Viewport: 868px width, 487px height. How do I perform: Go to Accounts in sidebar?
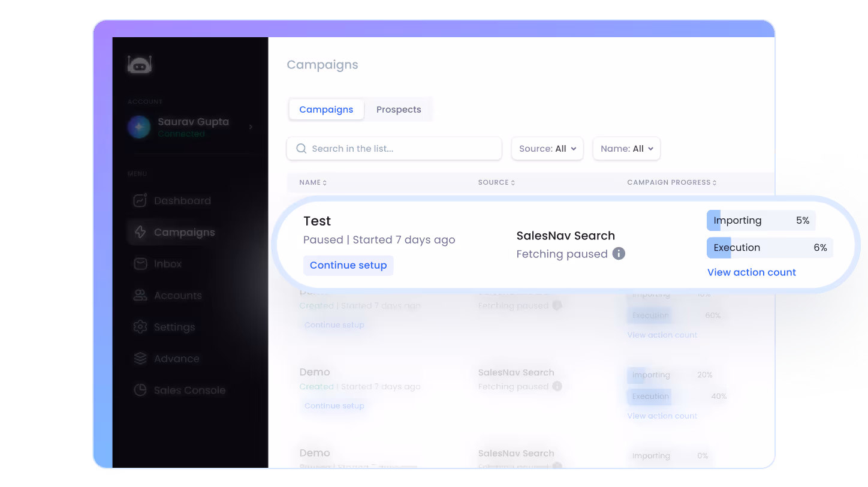click(x=177, y=296)
